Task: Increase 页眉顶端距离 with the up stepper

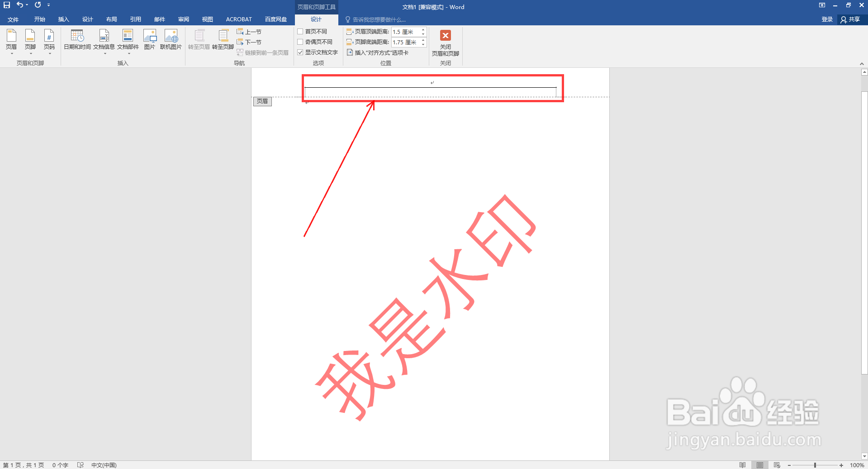Action: point(423,29)
